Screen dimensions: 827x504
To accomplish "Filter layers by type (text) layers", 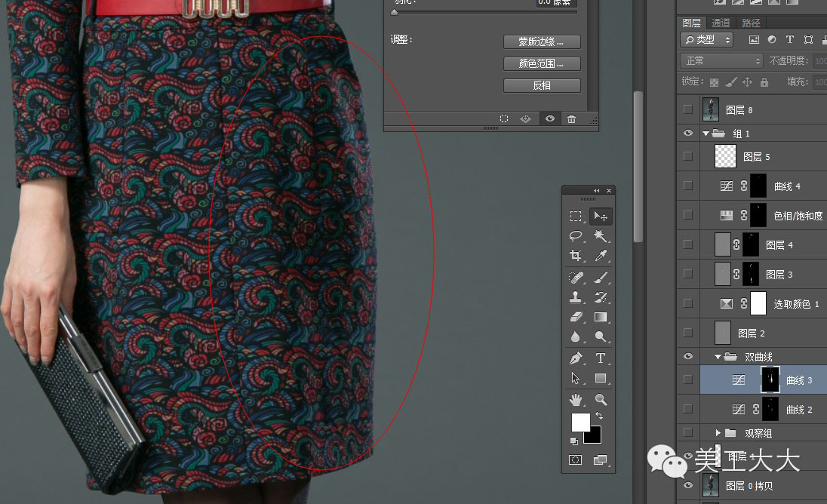I will pyautogui.click(x=789, y=39).
